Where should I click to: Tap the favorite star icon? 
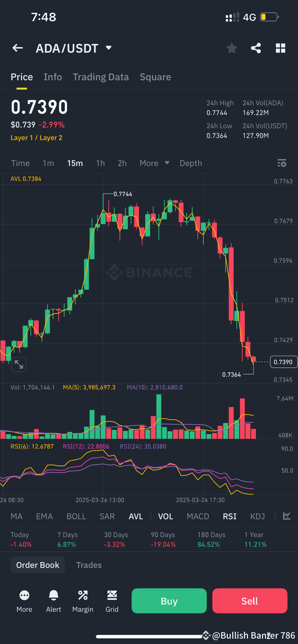tap(231, 48)
